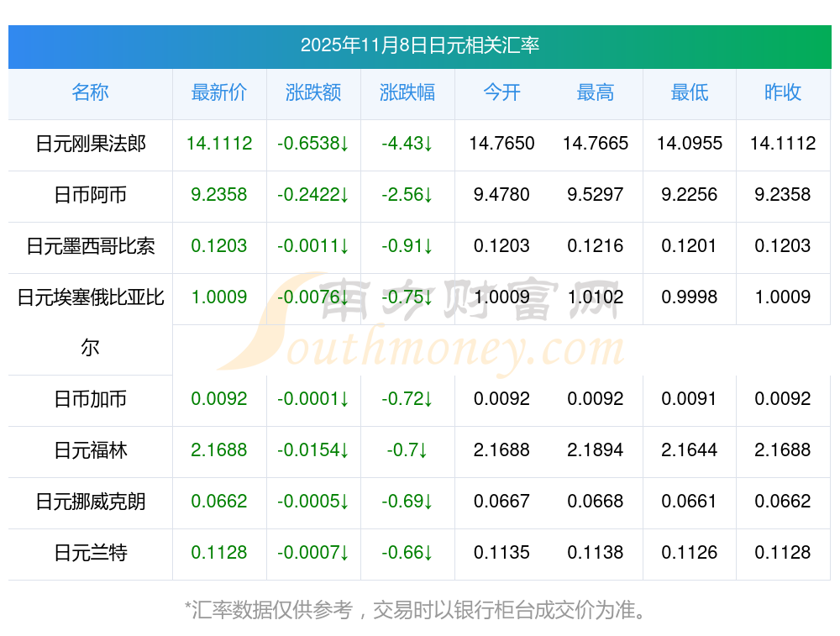Screen dimensions: 840x636
Task: Click the 2025年11月8日日元相关汇率 title banner
Action: (x=419, y=45)
